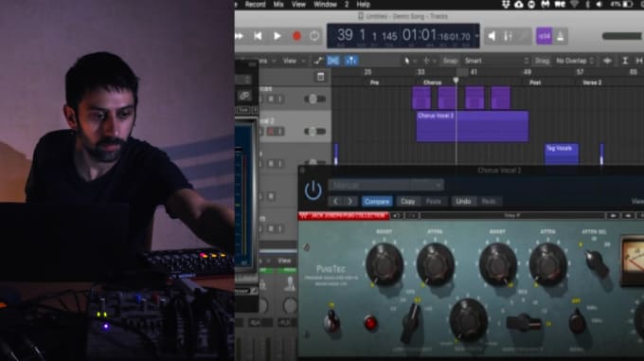Click the low frequency Atten knob
Image resolution: width=644 pixels, height=361 pixels.
435,264
